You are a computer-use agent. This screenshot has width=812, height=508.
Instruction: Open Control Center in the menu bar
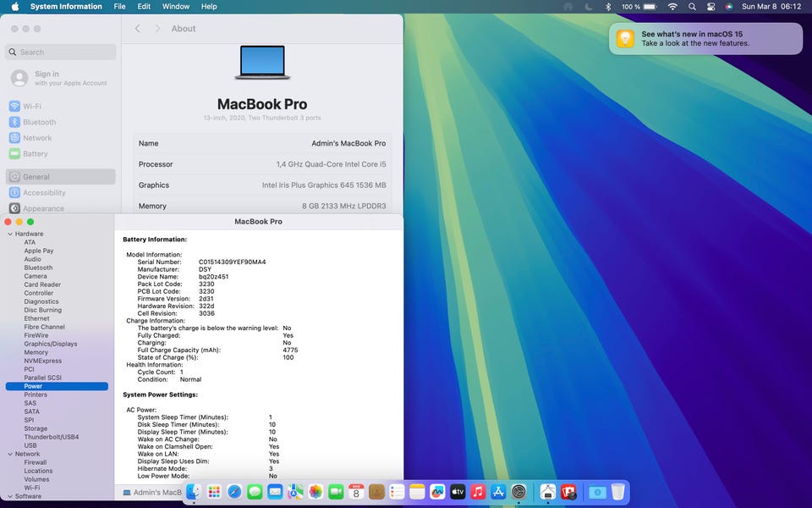pos(710,7)
